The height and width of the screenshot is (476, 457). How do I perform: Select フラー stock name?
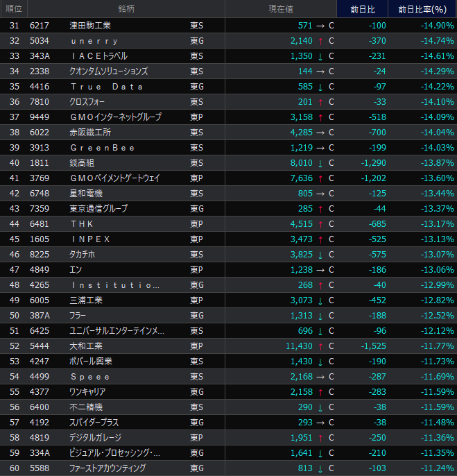[78, 316]
